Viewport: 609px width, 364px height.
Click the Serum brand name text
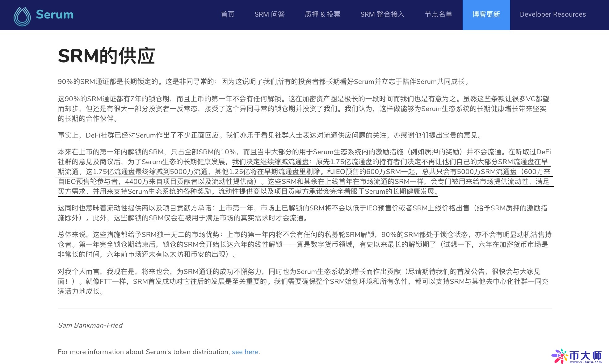coord(55,14)
